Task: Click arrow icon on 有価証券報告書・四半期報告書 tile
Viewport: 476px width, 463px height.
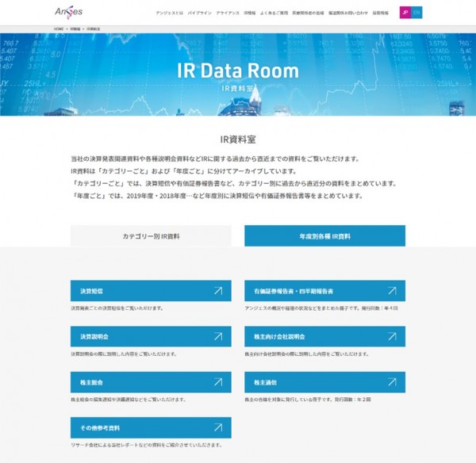Action: 392,291
